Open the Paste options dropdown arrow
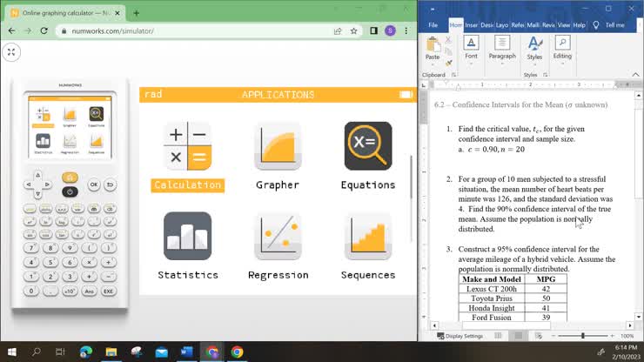This screenshot has height=362, width=644. pyautogui.click(x=432, y=64)
